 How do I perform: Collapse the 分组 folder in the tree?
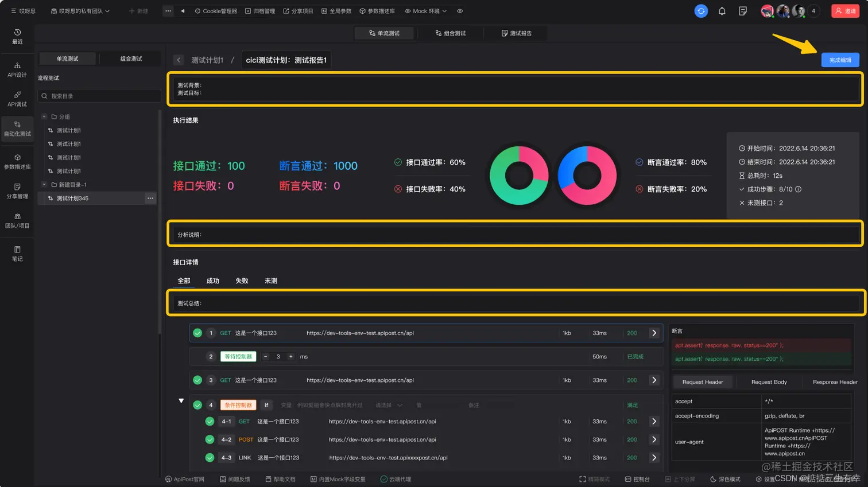[44, 116]
